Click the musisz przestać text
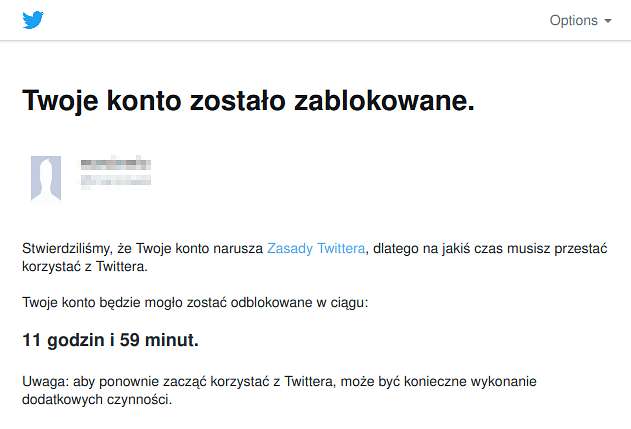 [x=557, y=249]
